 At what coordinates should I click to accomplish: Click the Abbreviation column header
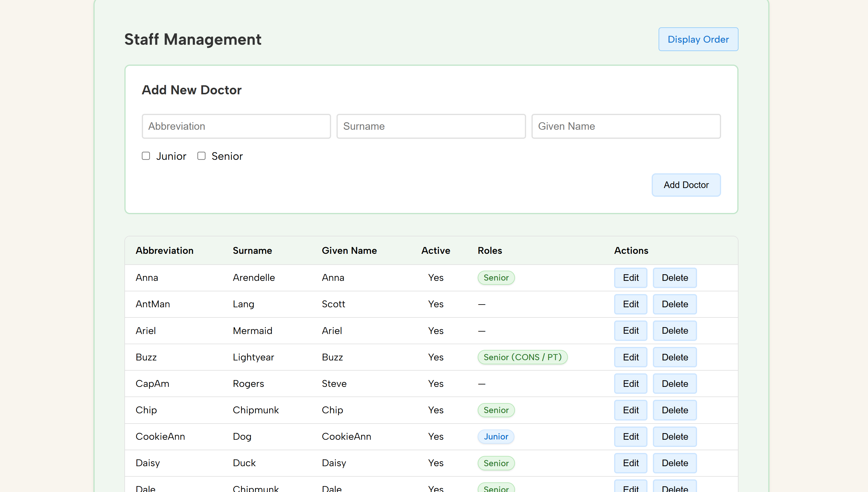point(164,251)
